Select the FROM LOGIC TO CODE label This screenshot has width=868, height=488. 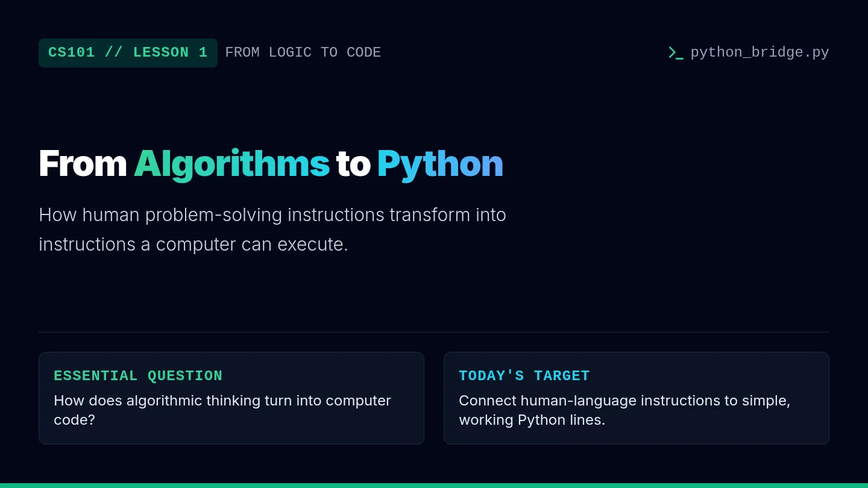pos(303,52)
